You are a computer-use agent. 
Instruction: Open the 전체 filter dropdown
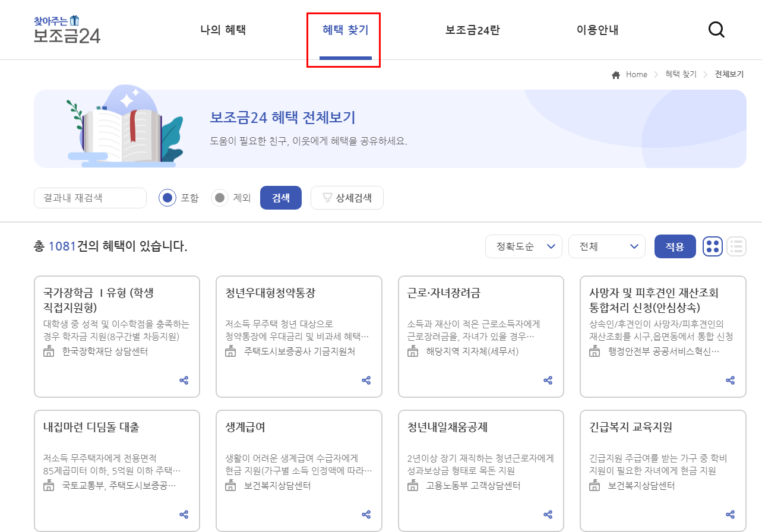[x=607, y=246]
